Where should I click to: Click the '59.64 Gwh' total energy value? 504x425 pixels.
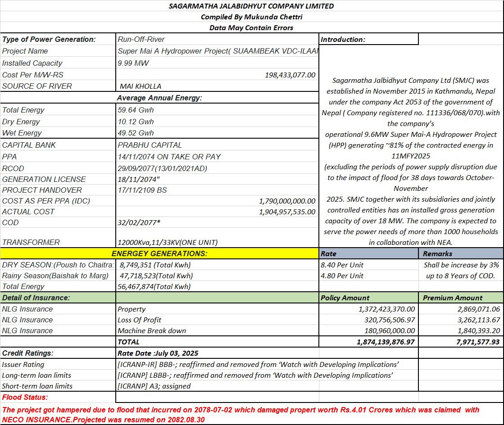136,110
